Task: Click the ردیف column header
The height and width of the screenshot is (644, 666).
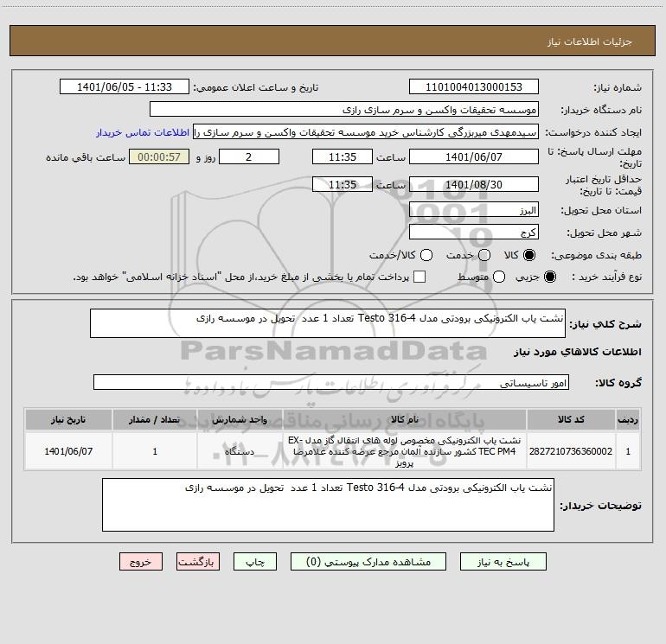Action: (x=628, y=419)
